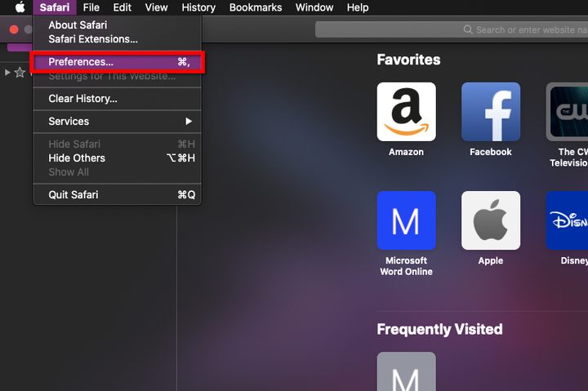The width and height of the screenshot is (588, 391).
Task: Open the Safari menu
Action: (55, 7)
